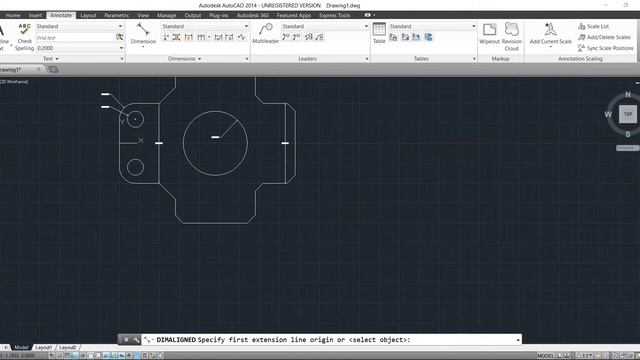Run Check Spelling tool
This screenshot has height=360, width=640.
(x=24, y=37)
